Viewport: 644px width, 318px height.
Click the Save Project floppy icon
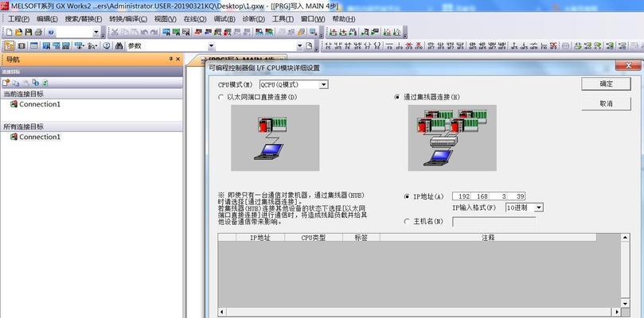tap(29, 32)
